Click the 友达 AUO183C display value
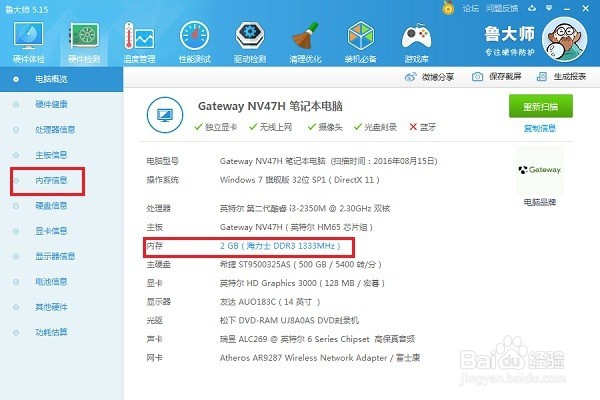 270,302
